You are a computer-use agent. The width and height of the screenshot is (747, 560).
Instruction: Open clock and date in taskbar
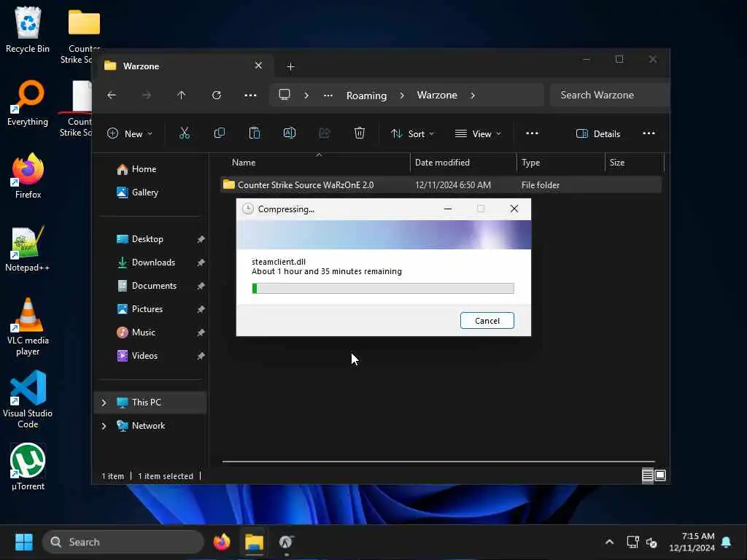click(692, 542)
